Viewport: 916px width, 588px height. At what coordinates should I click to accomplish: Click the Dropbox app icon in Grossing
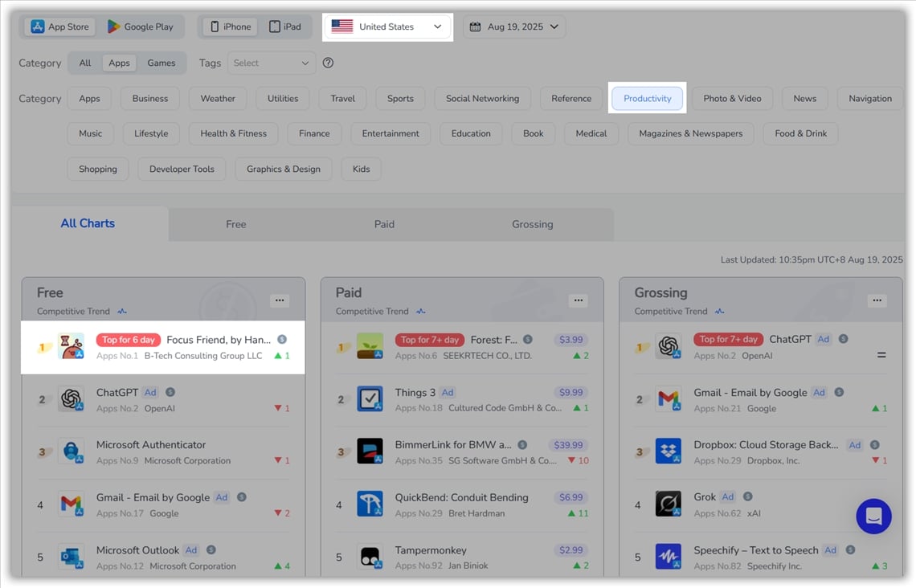click(x=668, y=451)
